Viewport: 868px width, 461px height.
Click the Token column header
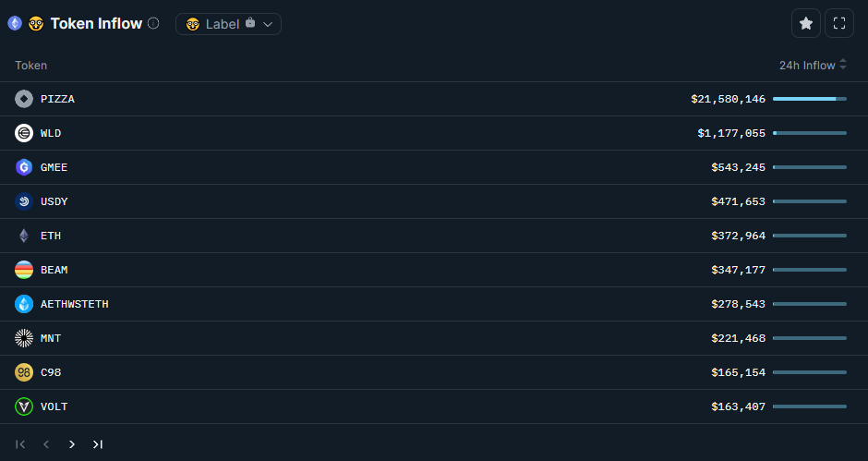coord(31,66)
